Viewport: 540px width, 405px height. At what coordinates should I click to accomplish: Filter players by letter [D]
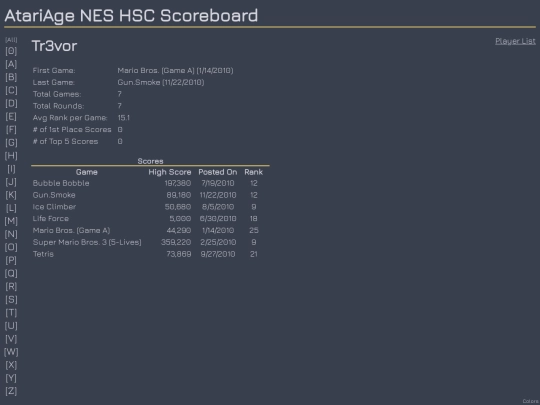tap(11, 103)
